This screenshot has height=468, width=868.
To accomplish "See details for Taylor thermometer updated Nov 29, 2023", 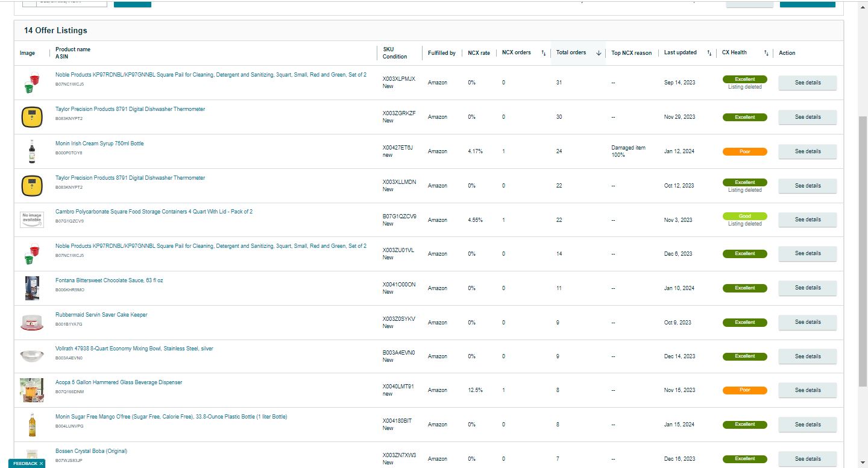I will 808,117.
